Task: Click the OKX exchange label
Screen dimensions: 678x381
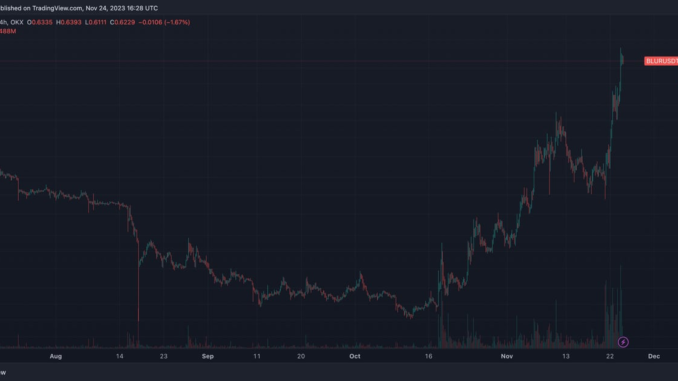Action: coord(17,22)
